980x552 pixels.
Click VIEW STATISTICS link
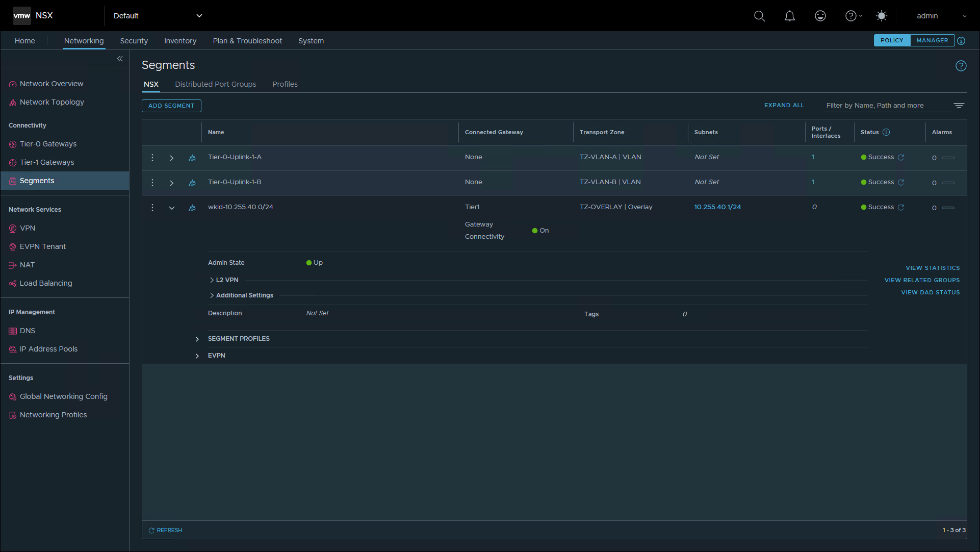coord(933,268)
